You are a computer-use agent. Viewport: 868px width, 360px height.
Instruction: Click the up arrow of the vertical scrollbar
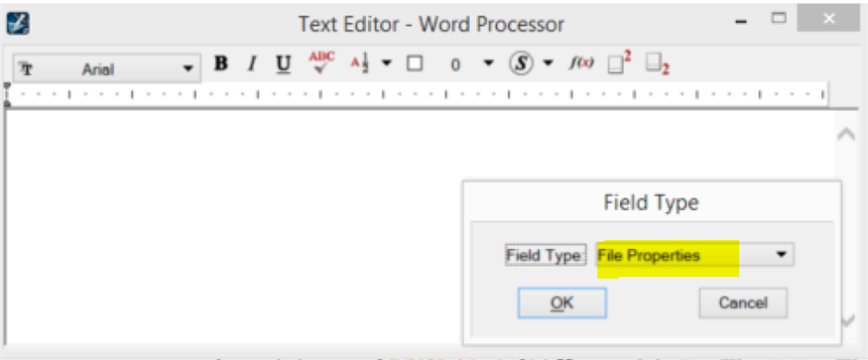[846, 134]
